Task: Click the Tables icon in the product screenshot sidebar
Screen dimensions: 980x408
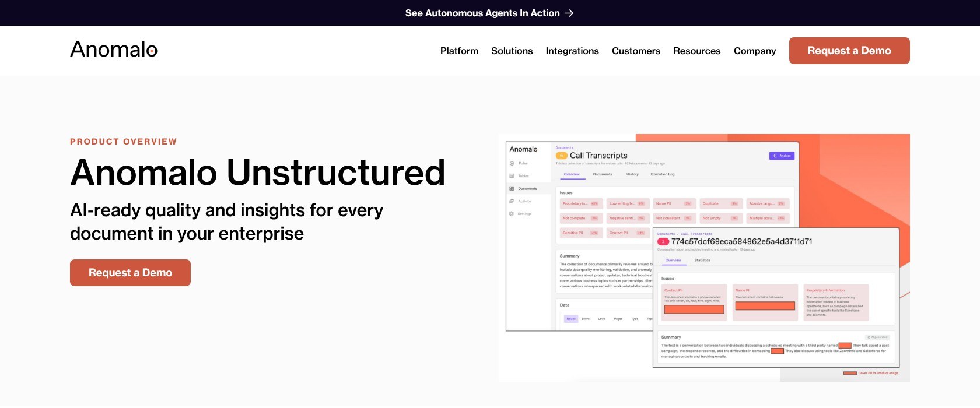Action: click(512, 176)
